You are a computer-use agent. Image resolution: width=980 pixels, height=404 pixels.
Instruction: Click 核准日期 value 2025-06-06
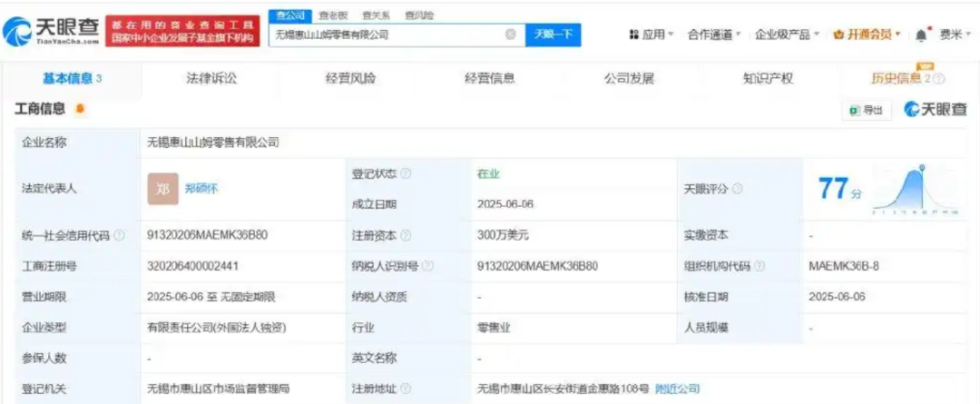pyautogui.click(x=837, y=297)
